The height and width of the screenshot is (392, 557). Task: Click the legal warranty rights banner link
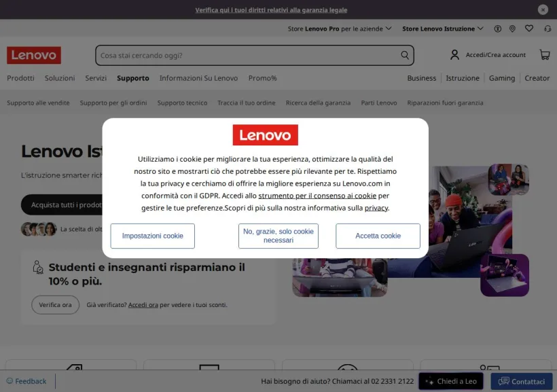(x=271, y=10)
